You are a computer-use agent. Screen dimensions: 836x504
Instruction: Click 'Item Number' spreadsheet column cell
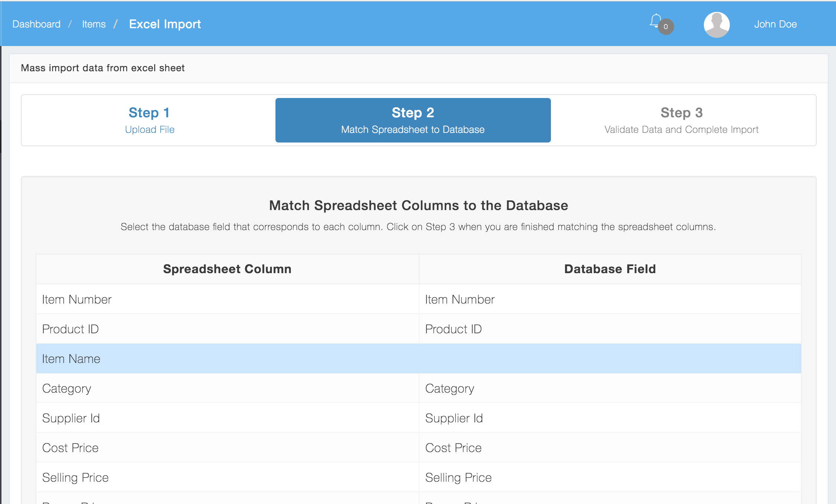[x=228, y=299]
